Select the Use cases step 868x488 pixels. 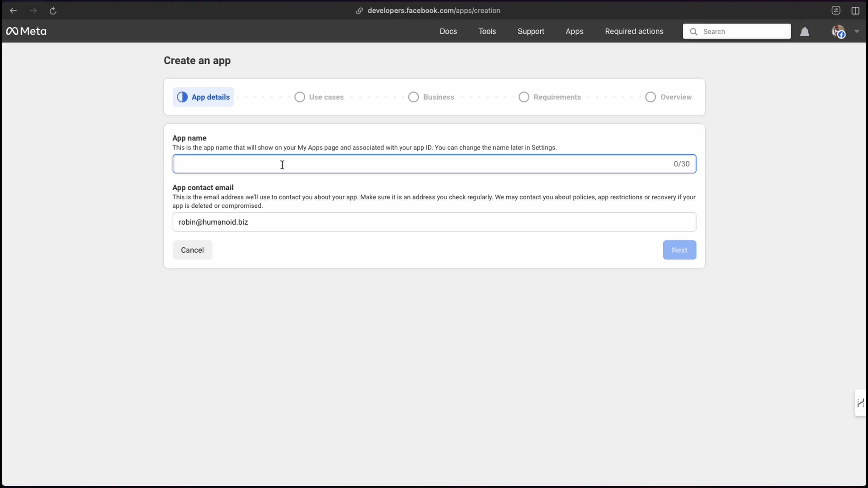click(x=319, y=97)
